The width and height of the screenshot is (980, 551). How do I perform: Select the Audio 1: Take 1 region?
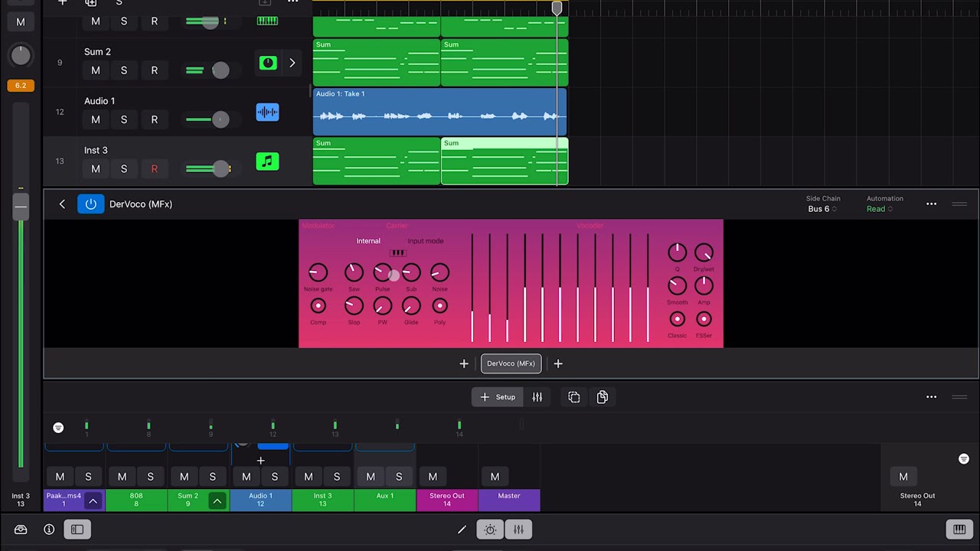pyautogui.click(x=440, y=112)
